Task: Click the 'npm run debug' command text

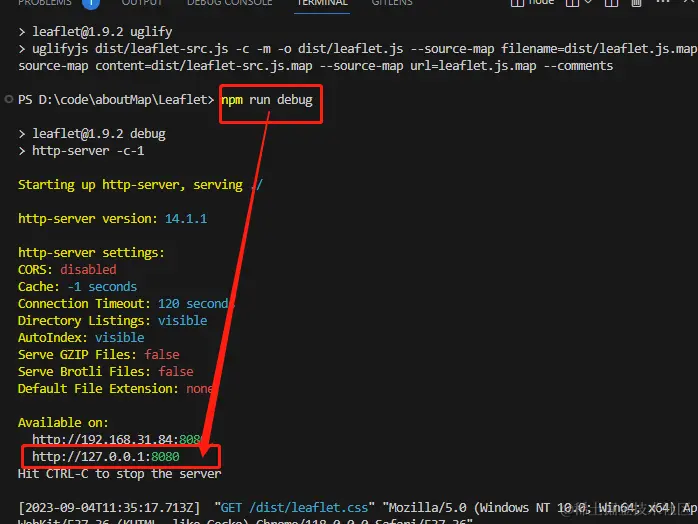Action: (x=267, y=100)
